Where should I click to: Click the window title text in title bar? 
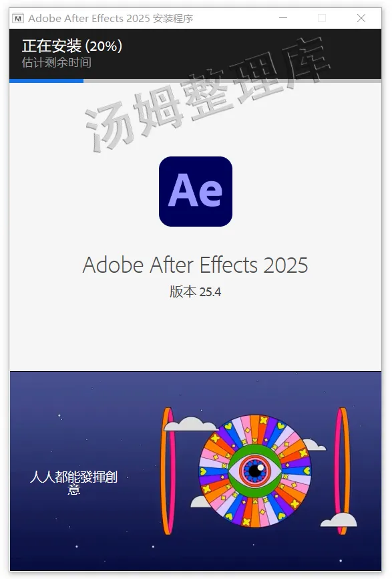click(111, 19)
